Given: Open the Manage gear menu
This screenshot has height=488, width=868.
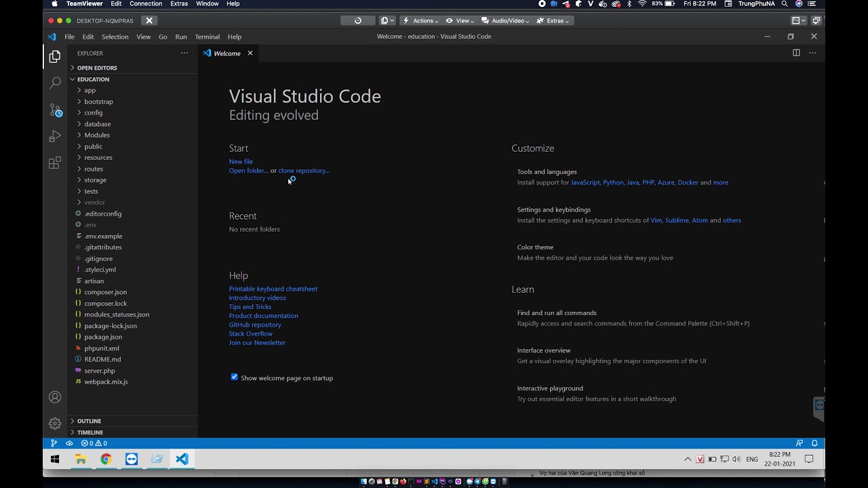Looking at the screenshot, I should click(x=55, y=424).
